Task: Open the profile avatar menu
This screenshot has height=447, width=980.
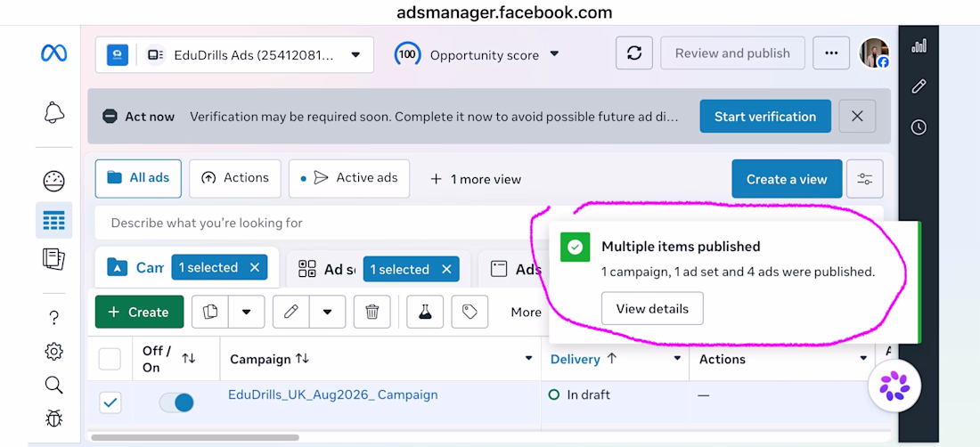Action: click(874, 53)
